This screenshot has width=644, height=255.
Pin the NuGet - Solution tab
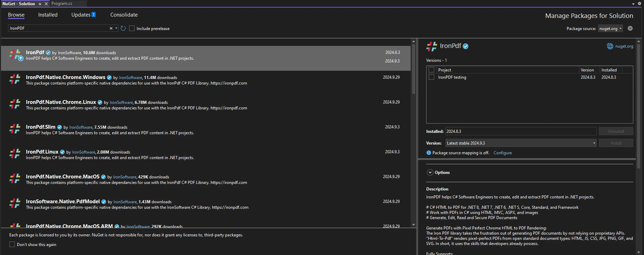[x=40, y=4]
